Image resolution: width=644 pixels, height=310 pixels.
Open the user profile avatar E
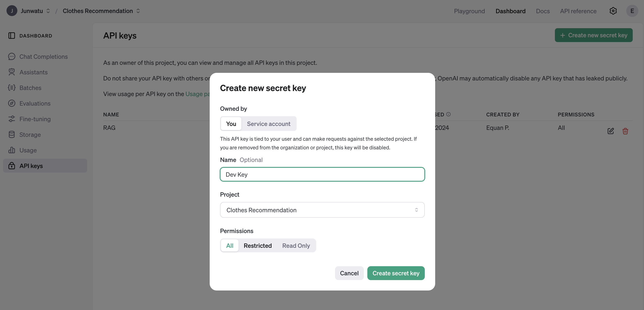(x=632, y=11)
